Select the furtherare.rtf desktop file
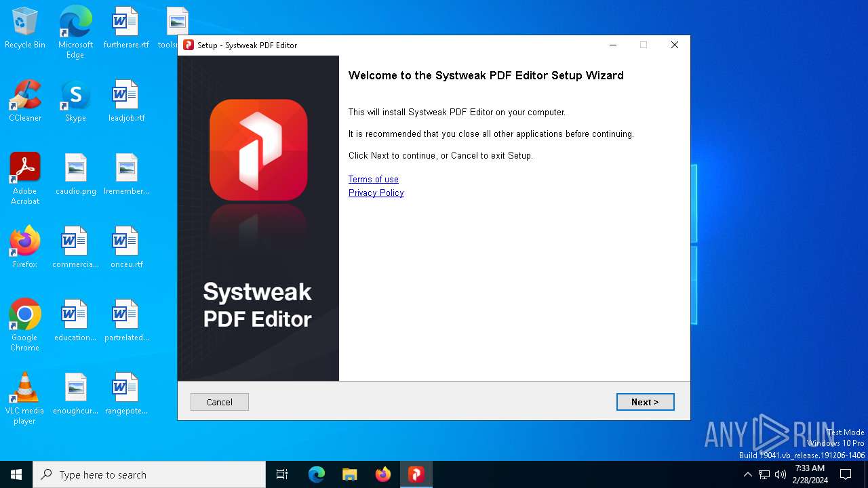Image resolution: width=868 pixels, height=488 pixels. (x=126, y=28)
